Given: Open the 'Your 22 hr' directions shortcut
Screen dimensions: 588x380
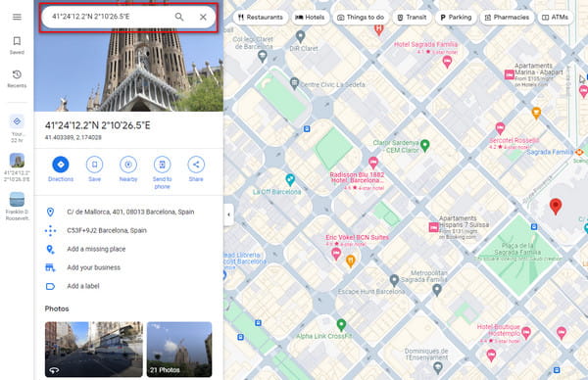Looking at the screenshot, I should pyautogui.click(x=17, y=128).
